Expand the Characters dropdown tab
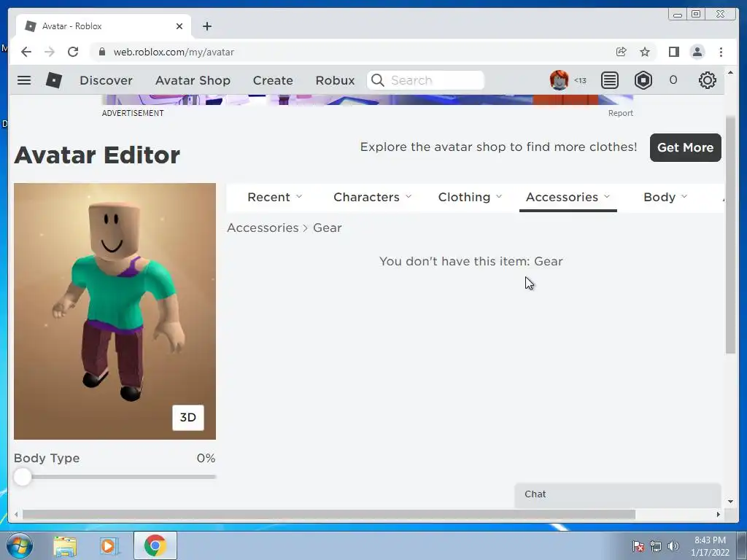Screen dimensions: 747x560 pos(372,197)
